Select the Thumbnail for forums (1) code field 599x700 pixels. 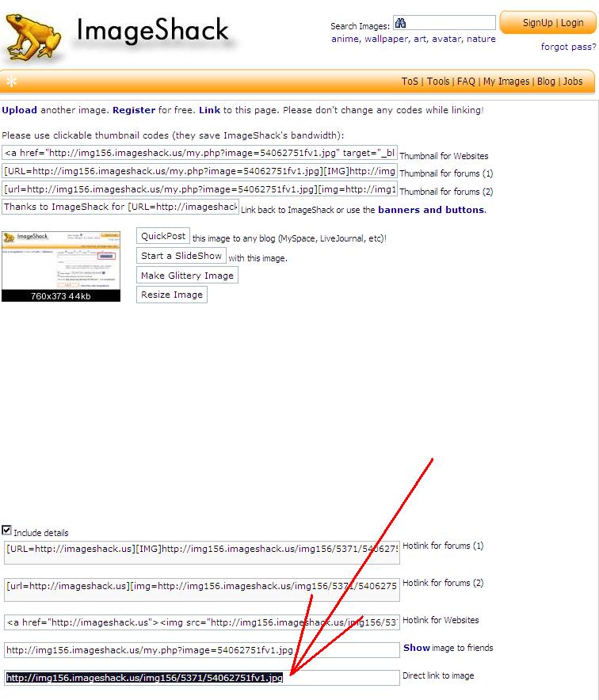coord(200,171)
